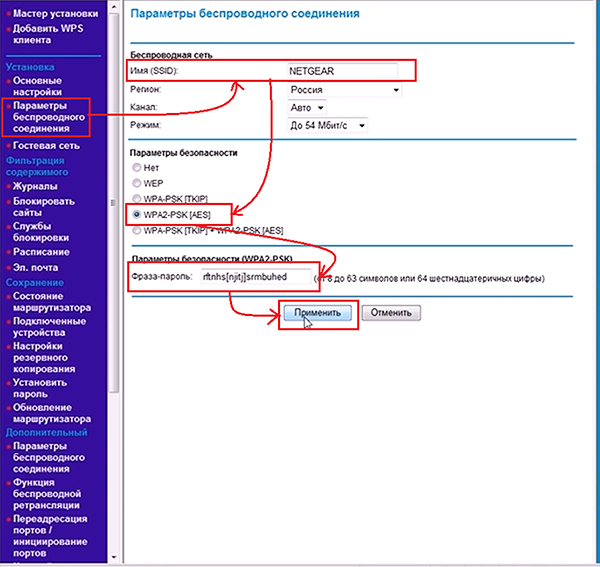Choose the WEP security option
This screenshot has height=567, width=600.
point(137,183)
